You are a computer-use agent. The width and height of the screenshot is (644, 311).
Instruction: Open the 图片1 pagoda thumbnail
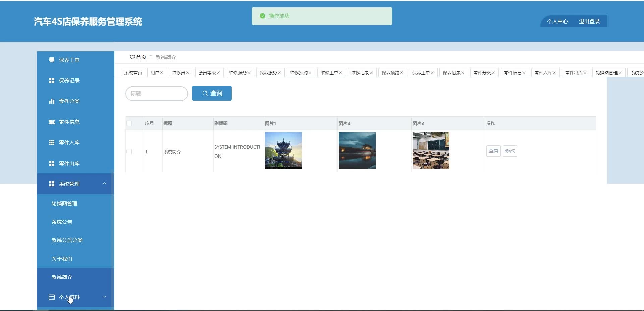click(x=283, y=150)
